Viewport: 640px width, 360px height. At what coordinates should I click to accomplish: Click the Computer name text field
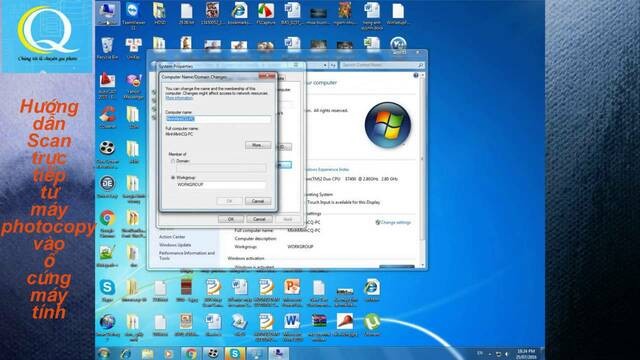[218, 119]
